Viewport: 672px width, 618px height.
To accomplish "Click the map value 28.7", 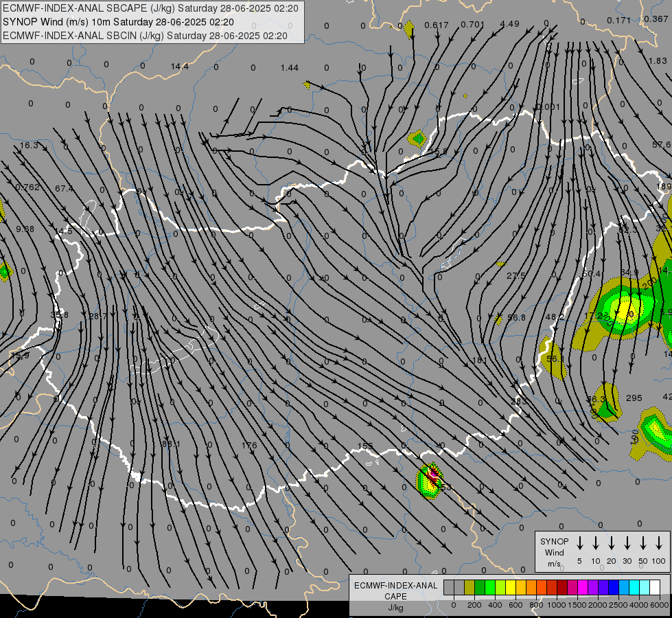I will click(98, 316).
